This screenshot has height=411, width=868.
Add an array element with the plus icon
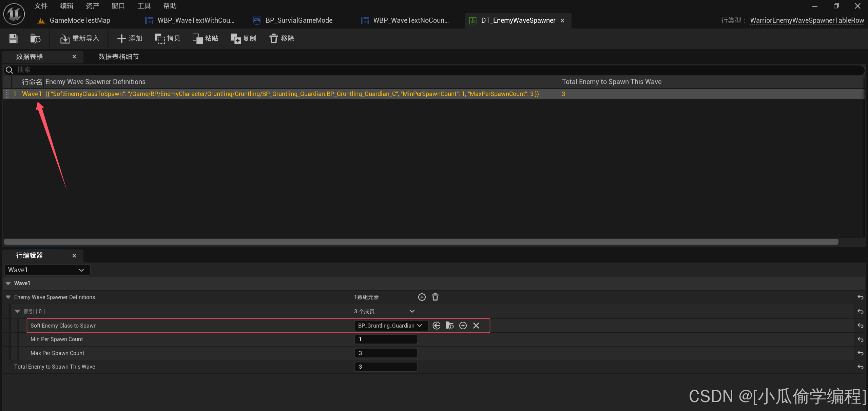pos(422,297)
